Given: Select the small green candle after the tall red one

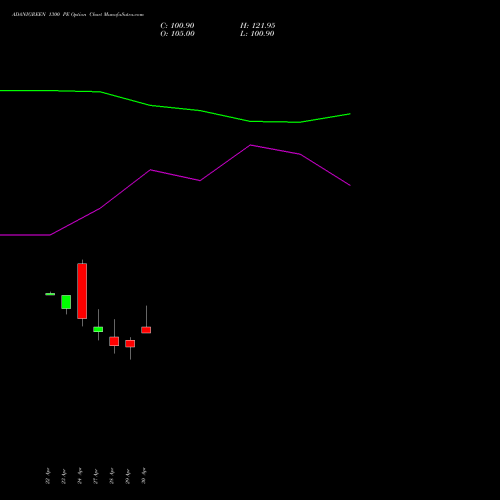Looking at the screenshot, I should [98, 329].
